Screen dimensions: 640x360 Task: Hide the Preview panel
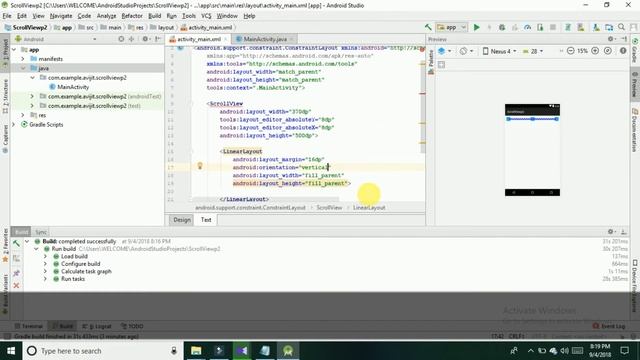(624, 39)
